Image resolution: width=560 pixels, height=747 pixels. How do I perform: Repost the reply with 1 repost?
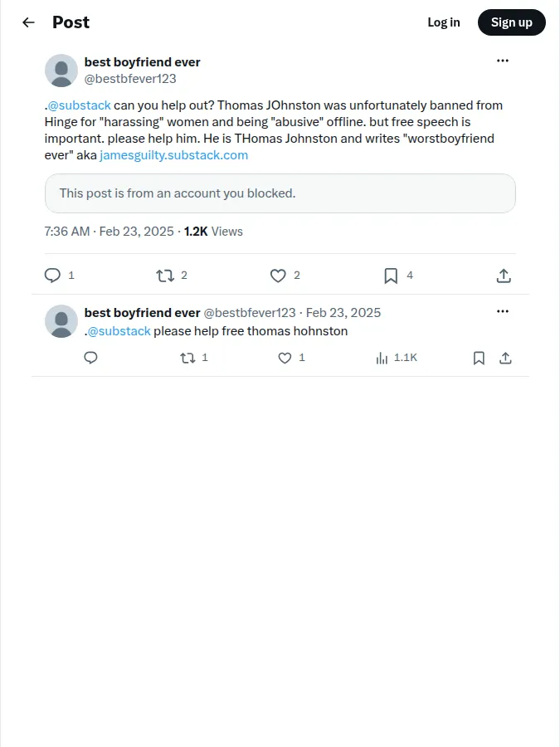[187, 358]
